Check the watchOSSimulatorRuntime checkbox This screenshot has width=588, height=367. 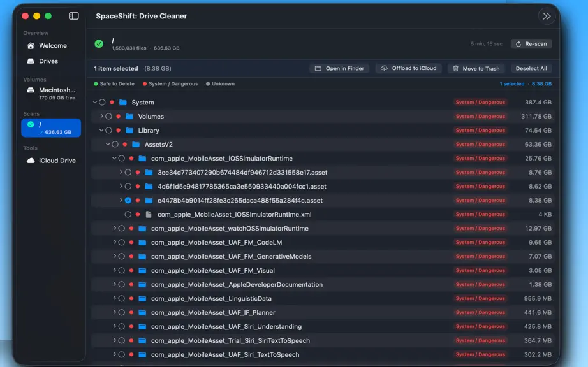122,229
